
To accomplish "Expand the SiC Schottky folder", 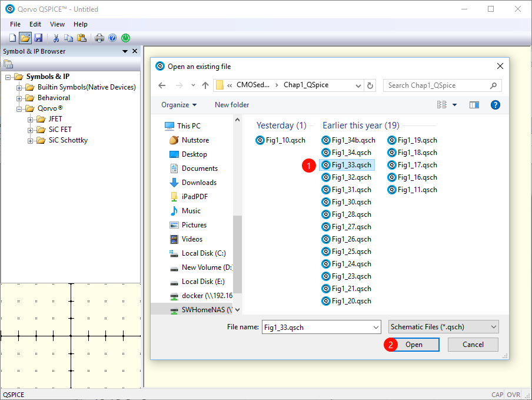I will pyautogui.click(x=30, y=141).
